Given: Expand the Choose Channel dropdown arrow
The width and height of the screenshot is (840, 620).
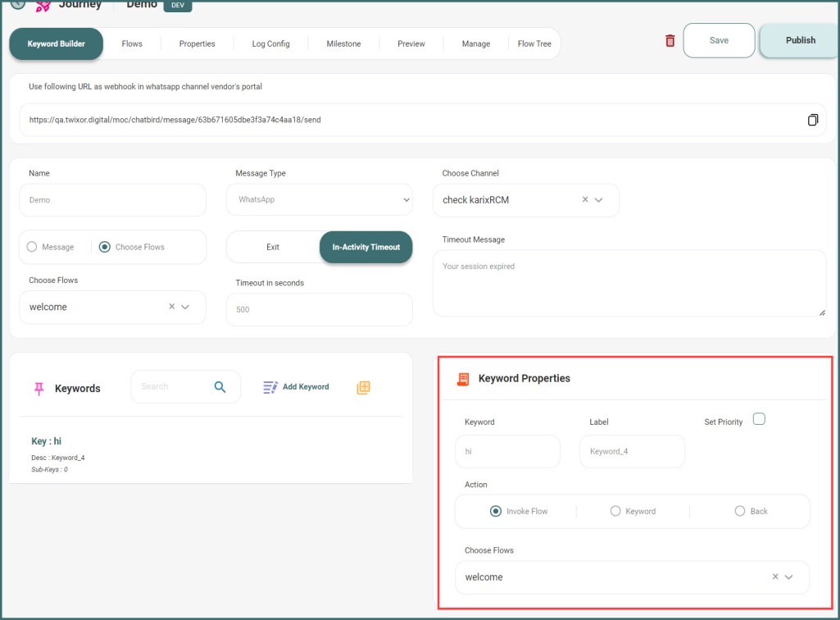Looking at the screenshot, I should [599, 199].
